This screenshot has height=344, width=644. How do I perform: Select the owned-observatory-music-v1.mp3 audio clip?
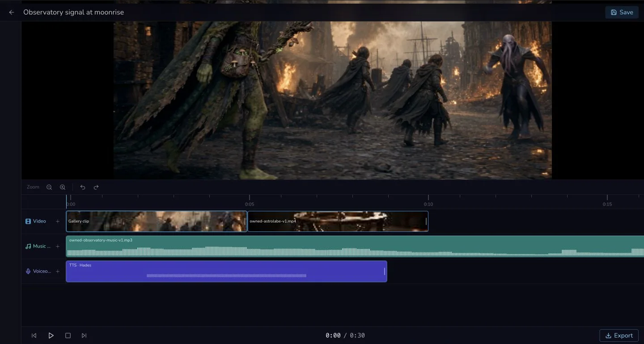pyautogui.click(x=355, y=246)
